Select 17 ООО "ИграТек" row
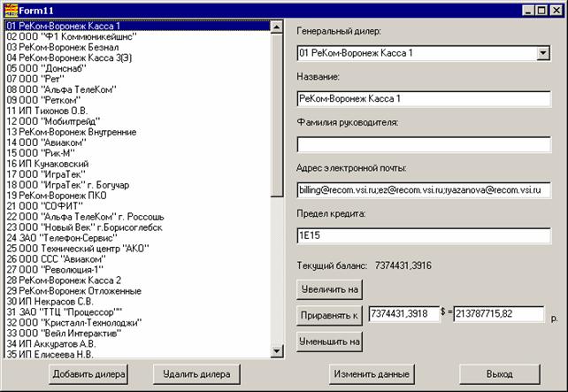 (x=138, y=174)
